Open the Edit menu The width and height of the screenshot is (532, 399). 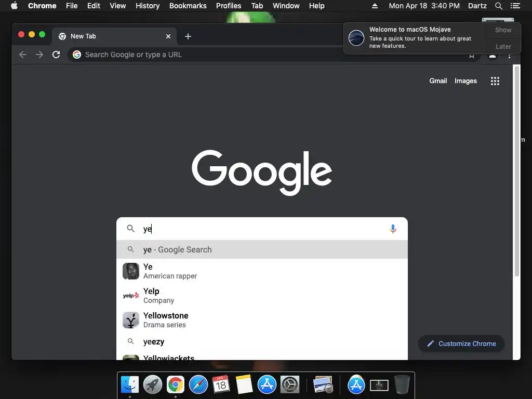[x=94, y=6]
